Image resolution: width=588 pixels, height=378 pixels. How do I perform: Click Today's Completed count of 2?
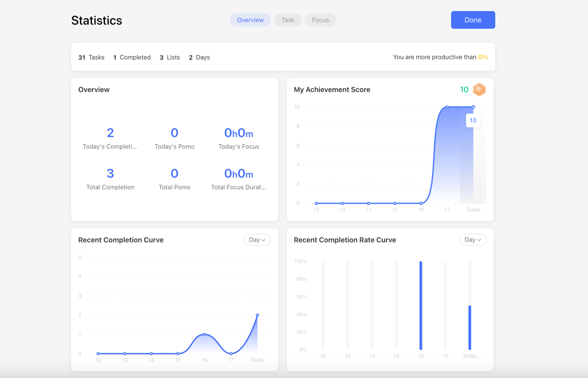[x=110, y=132]
